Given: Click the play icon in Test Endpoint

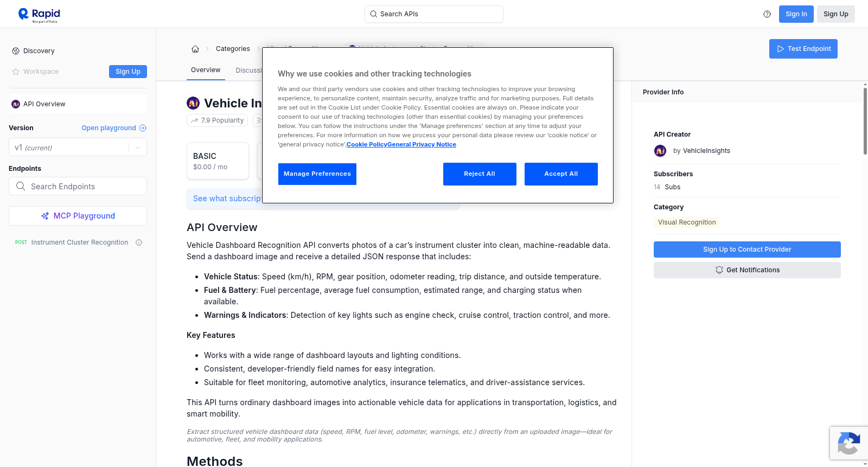Looking at the screenshot, I should click(781, 49).
